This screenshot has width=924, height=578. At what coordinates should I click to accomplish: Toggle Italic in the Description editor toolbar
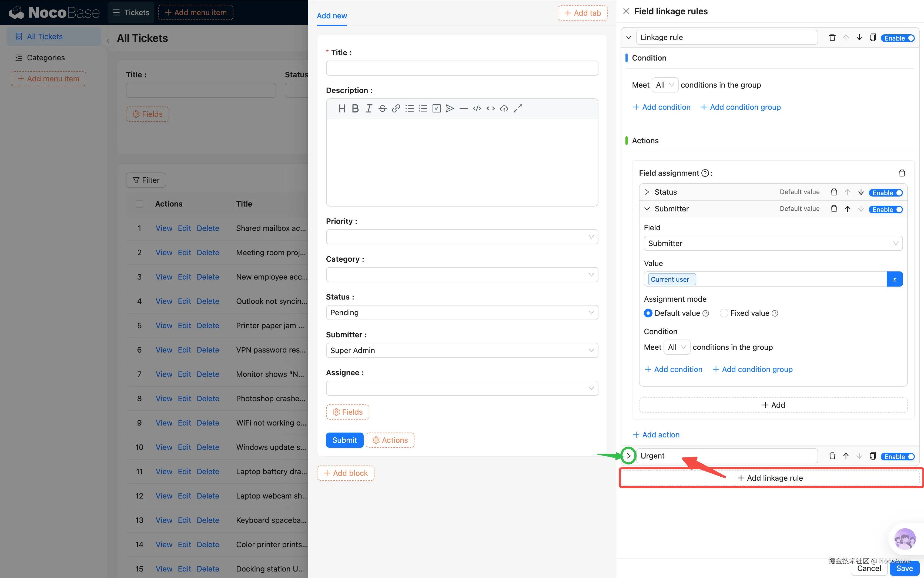[x=369, y=109]
